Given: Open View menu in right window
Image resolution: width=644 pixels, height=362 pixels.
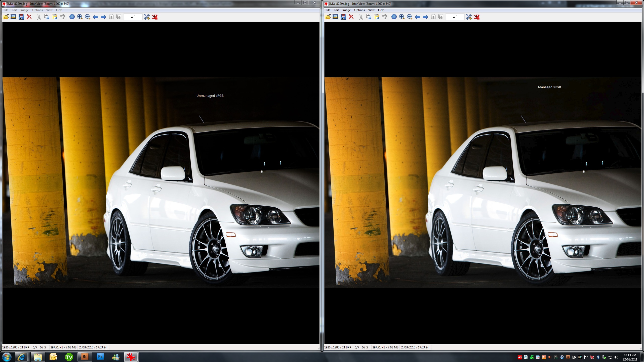Looking at the screenshot, I should tap(371, 10).
